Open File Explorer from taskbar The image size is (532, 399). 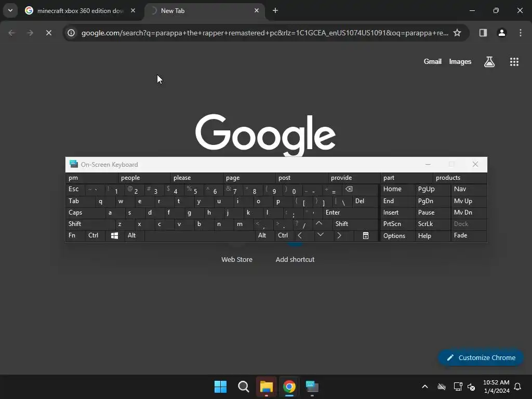pos(267,387)
